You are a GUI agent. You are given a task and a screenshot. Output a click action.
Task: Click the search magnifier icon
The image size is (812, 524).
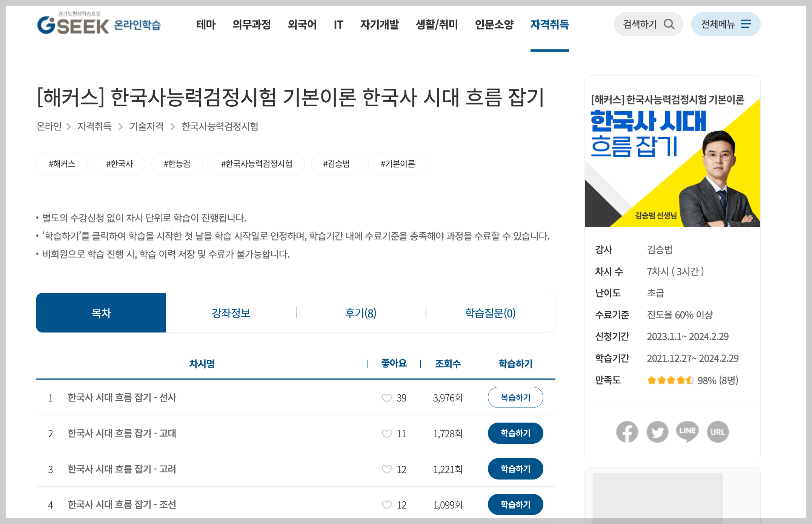point(669,24)
